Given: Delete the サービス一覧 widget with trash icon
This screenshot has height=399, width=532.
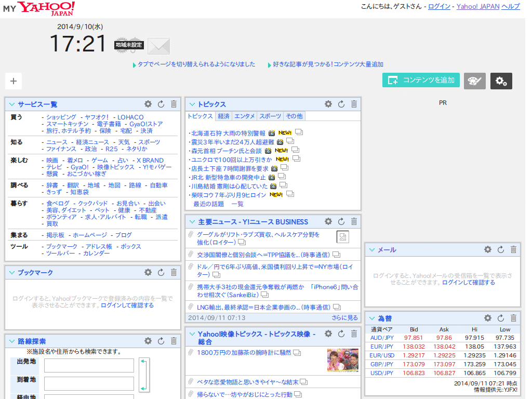Looking at the screenshot, I should point(174,104).
